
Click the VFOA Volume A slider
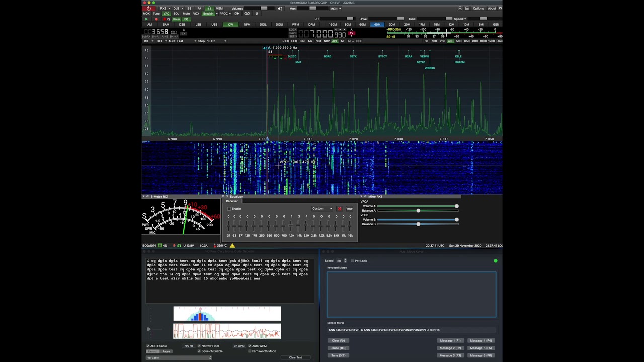click(418, 206)
